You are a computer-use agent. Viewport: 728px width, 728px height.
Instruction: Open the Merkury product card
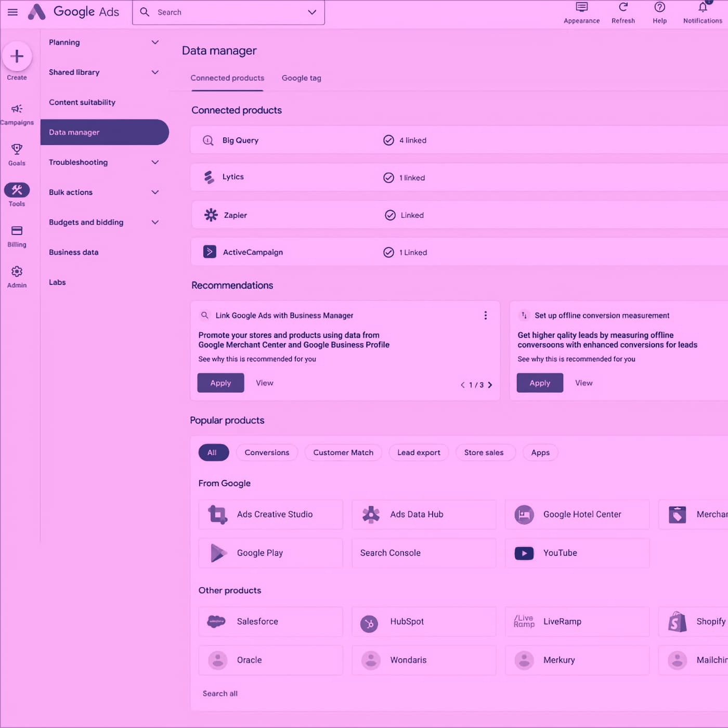(x=577, y=660)
